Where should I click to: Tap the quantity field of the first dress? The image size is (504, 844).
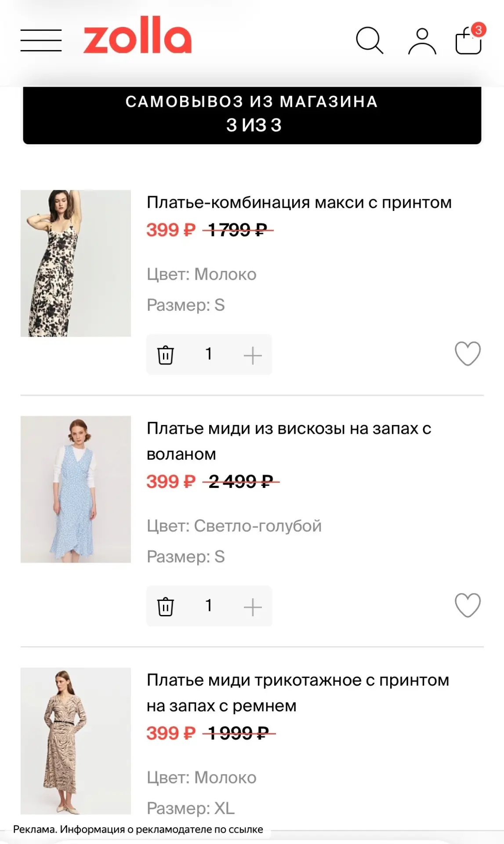click(209, 354)
